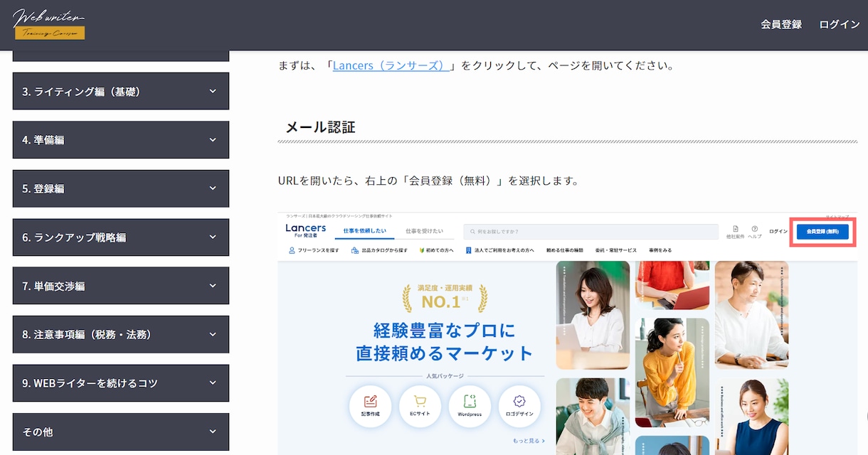Expand the その他 section
The image size is (868, 455).
(x=121, y=432)
